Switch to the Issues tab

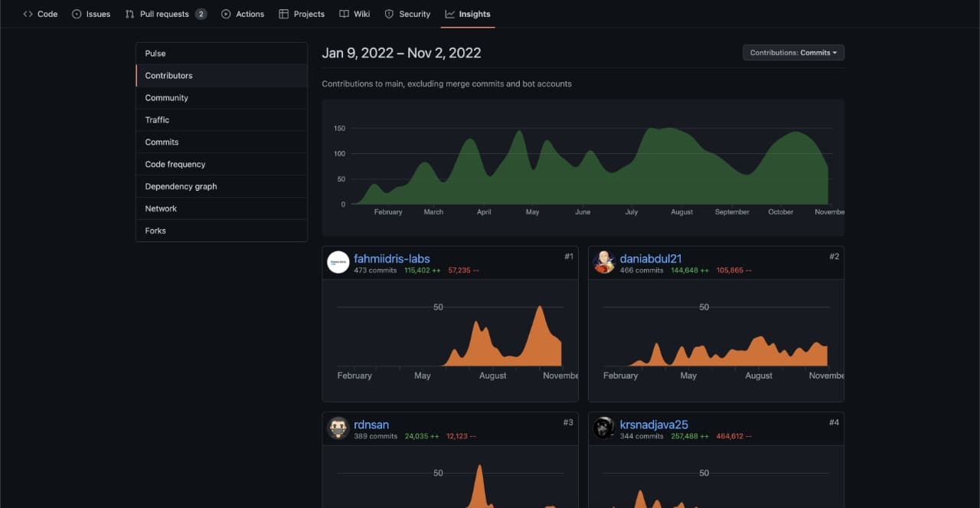(x=91, y=14)
